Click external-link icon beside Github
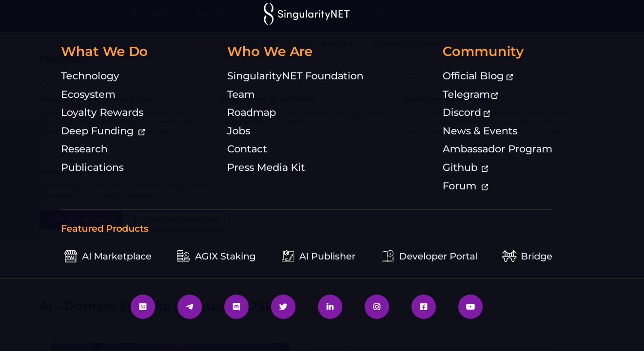This screenshot has width=644, height=351. tap(485, 168)
